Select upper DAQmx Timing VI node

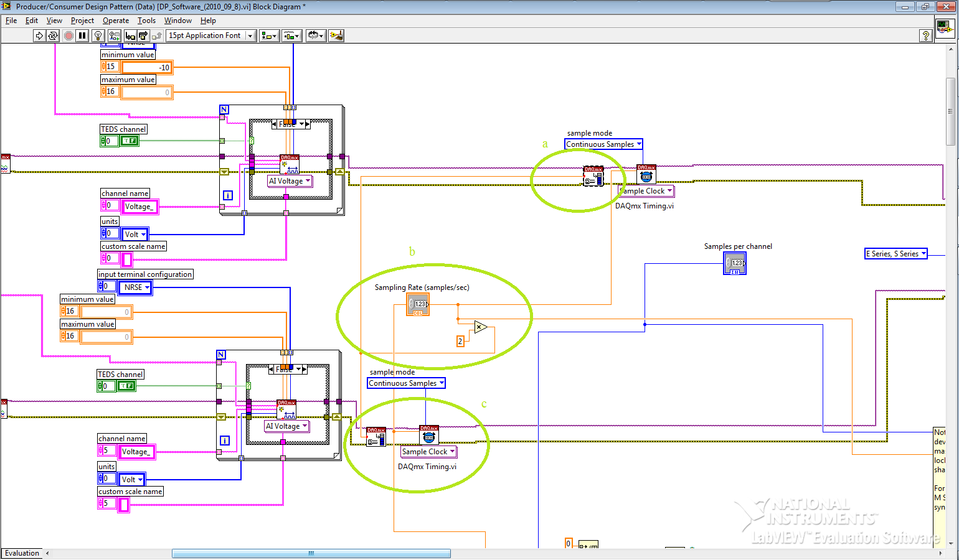click(x=646, y=174)
